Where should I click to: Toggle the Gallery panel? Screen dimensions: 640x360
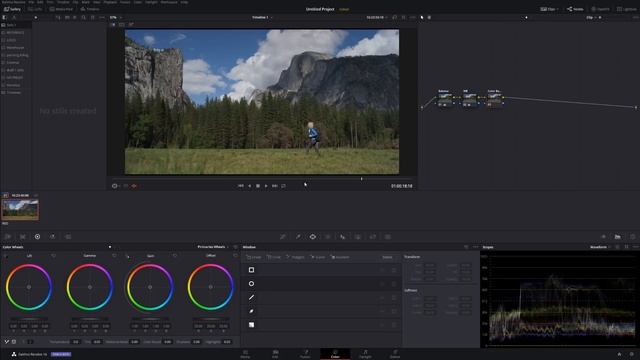12,9
